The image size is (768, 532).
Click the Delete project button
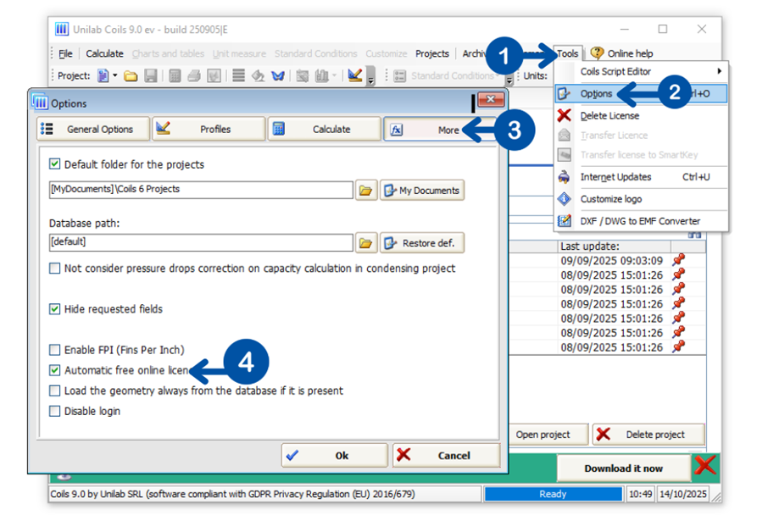(x=648, y=435)
